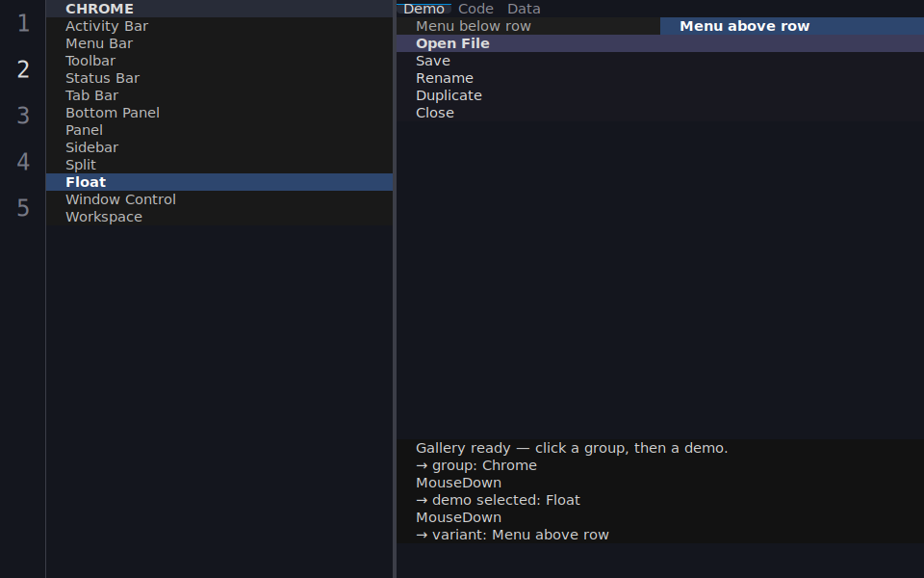Select the Demo tab

click(x=423, y=9)
